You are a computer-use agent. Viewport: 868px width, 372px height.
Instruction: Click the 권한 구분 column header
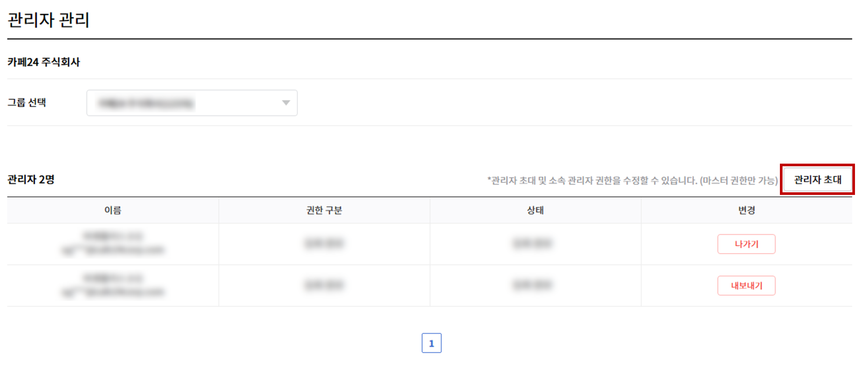point(324,211)
